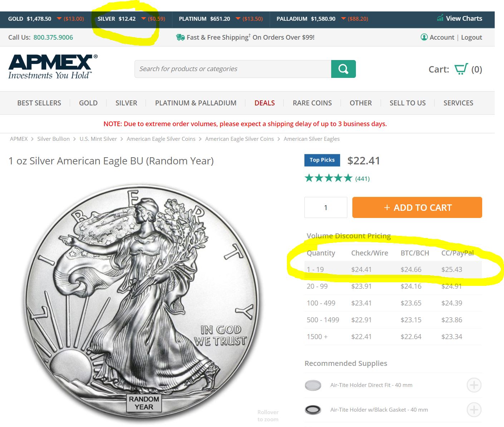
Task: Open the shopping cart icon
Action: (x=461, y=69)
